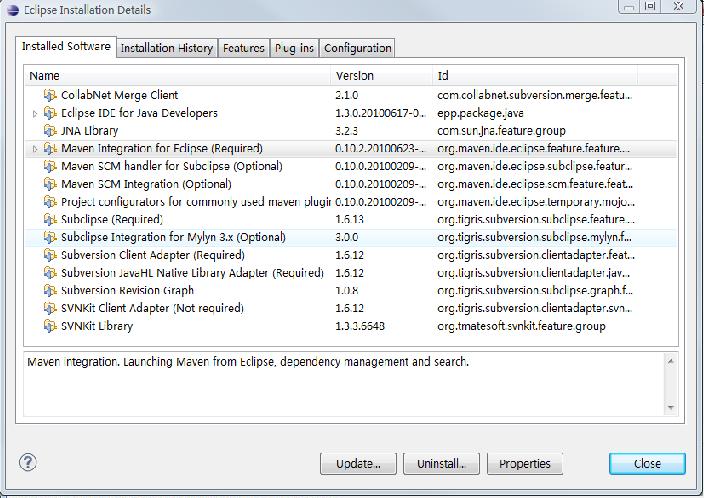The width and height of the screenshot is (704, 498).
Task: Click the Maven SCM Integration feature icon
Action: [x=50, y=184]
